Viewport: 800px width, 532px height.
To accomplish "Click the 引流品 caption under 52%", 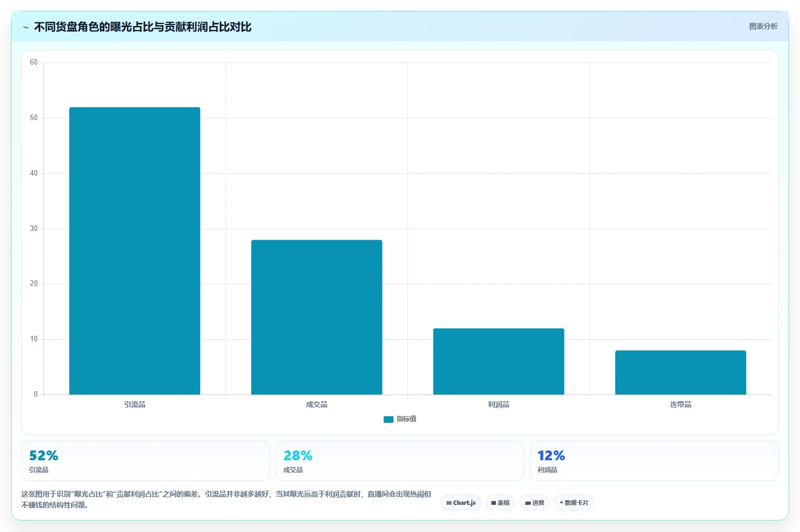I will click(x=39, y=470).
